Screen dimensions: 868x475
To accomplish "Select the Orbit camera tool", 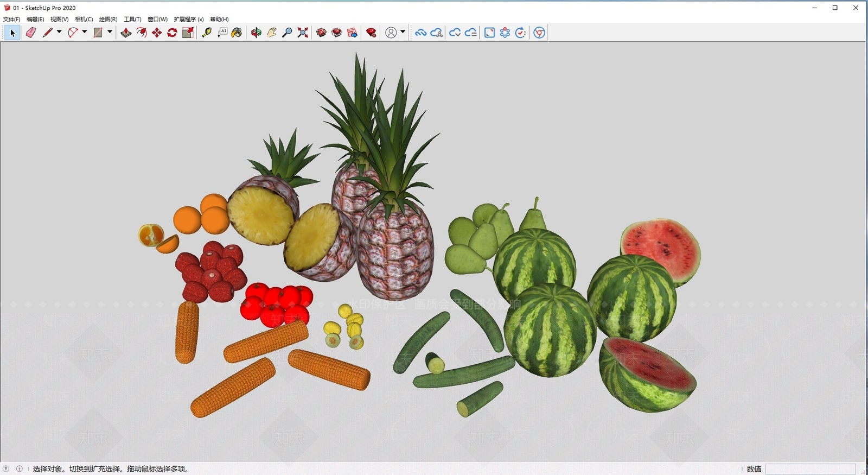I will 256,33.
